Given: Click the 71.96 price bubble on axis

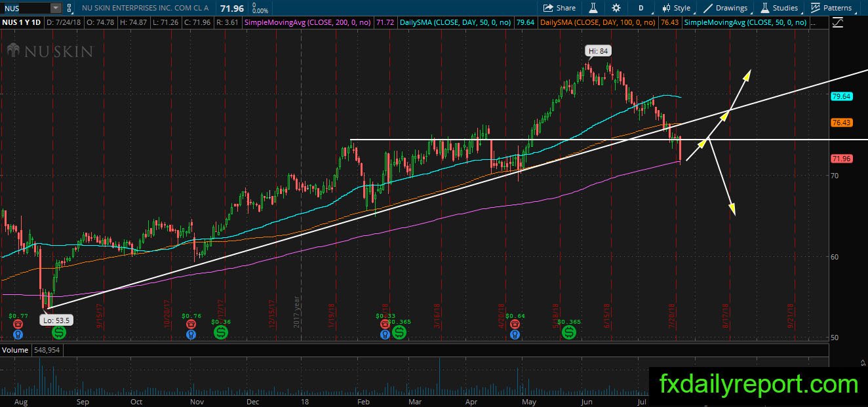Looking at the screenshot, I should tap(841, 159).
